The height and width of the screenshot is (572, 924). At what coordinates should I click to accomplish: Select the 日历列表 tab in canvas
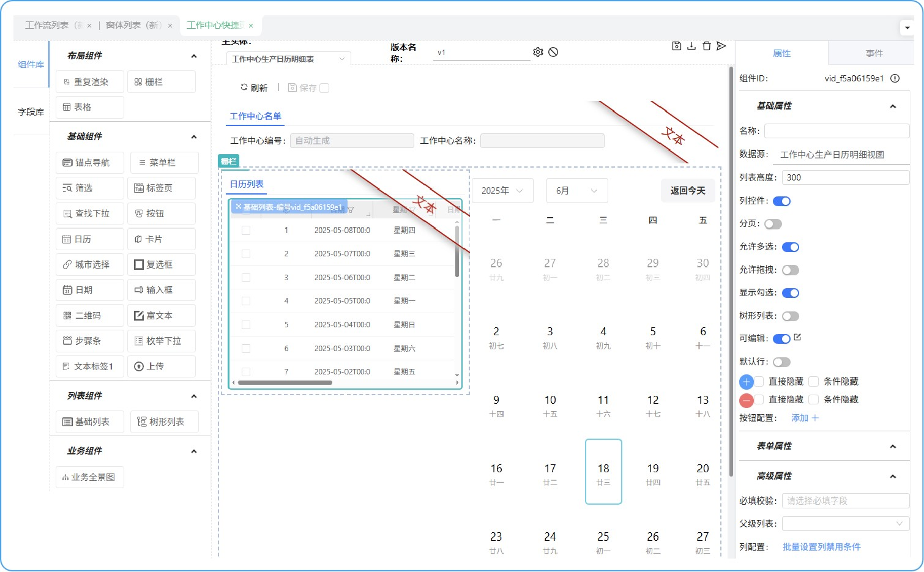coord(247,184)
